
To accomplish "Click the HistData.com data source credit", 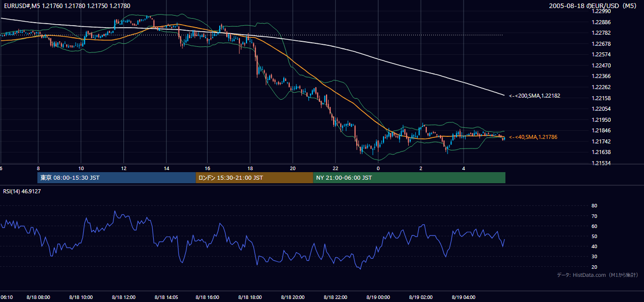I will pos(597,275).
